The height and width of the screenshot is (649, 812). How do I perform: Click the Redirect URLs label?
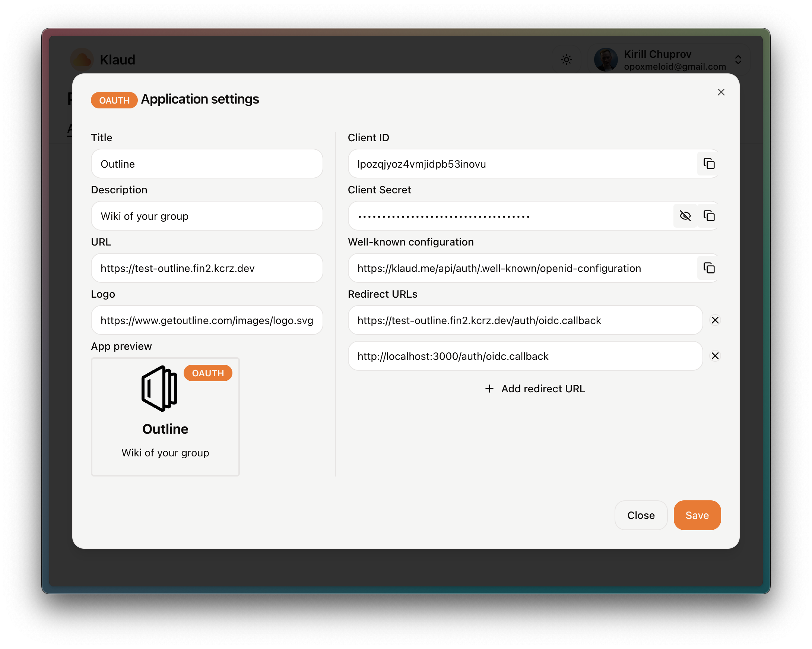point(383,294)
